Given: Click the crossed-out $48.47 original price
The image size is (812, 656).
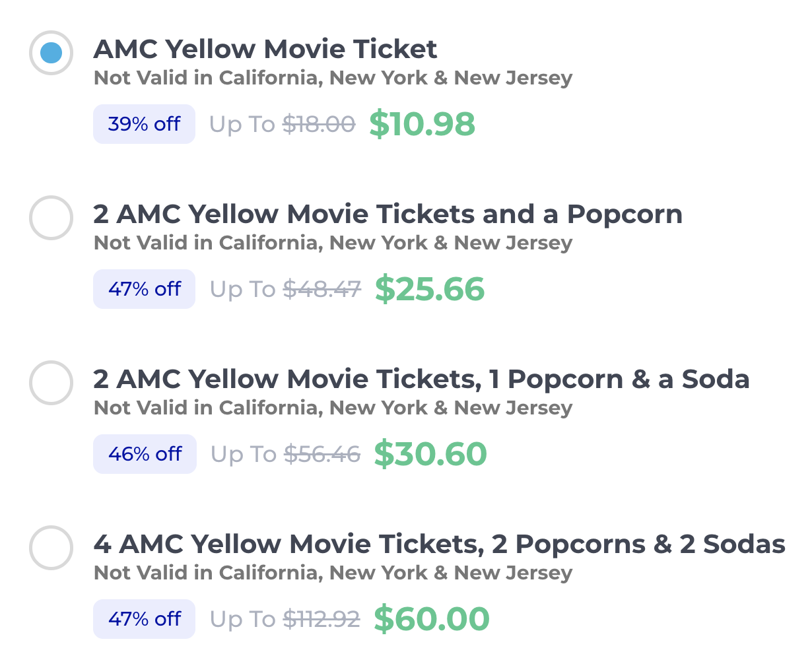Looking at the screenshot, I should (322, 289).
